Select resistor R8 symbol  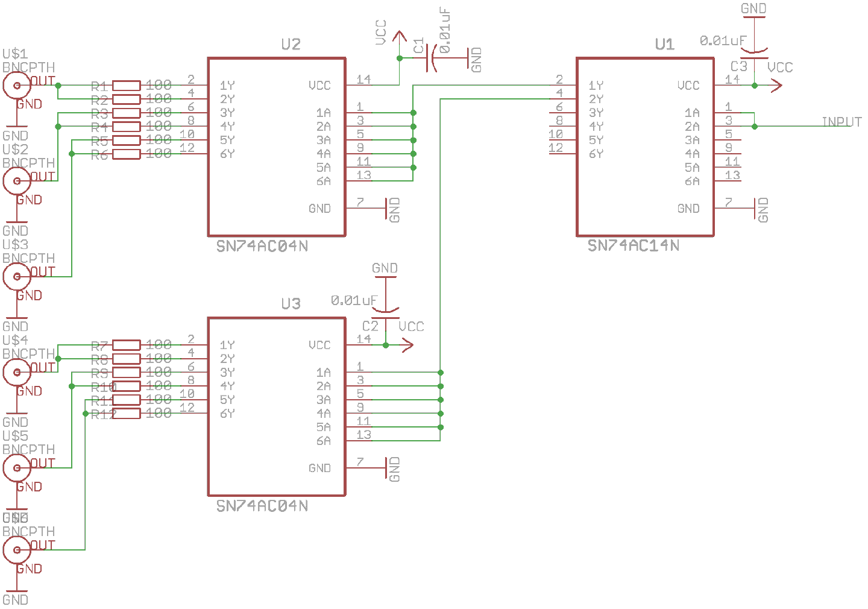pos(127,359)
